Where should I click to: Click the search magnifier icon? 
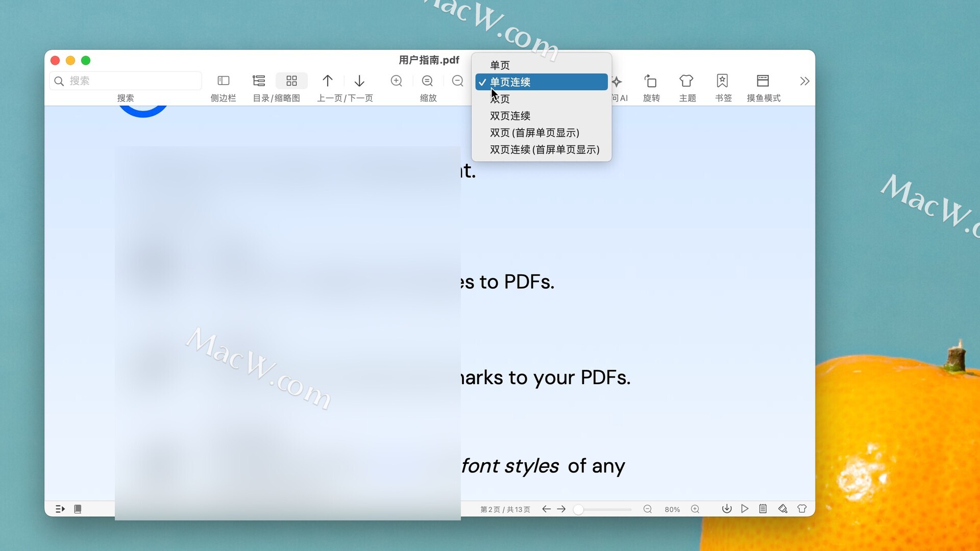tap(59, 81)
